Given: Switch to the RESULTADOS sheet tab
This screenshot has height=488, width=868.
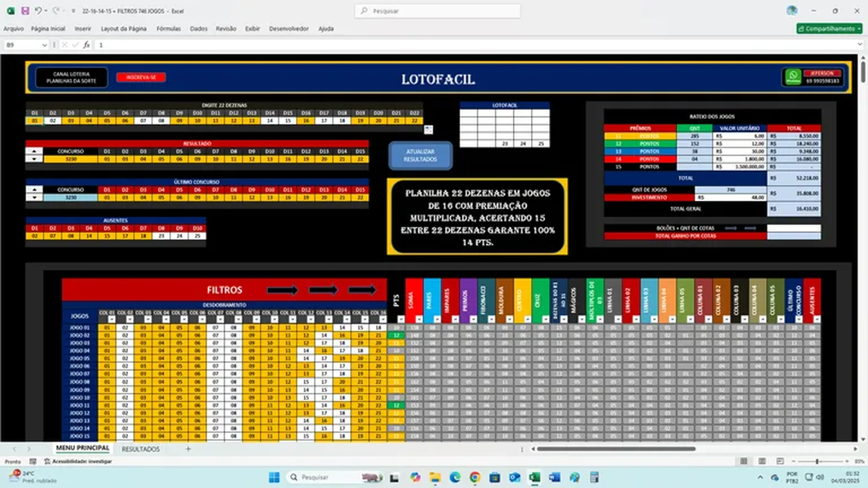Looking at the screenshot, I should click(141, 449).
